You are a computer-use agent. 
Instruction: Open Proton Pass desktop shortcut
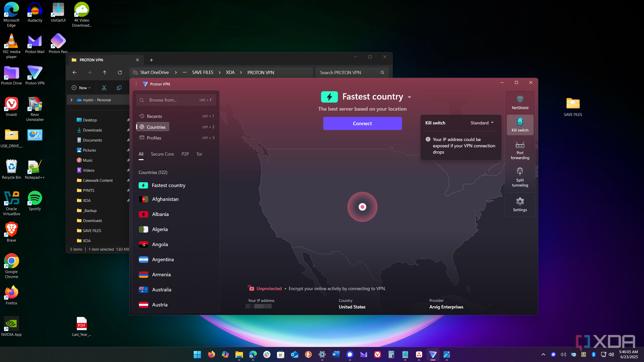[58, 44]
